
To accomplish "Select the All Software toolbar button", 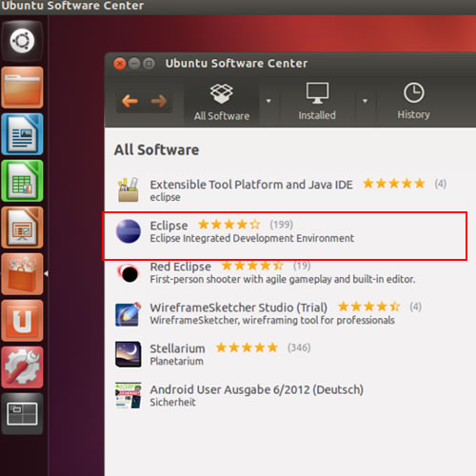I will 222,102.
